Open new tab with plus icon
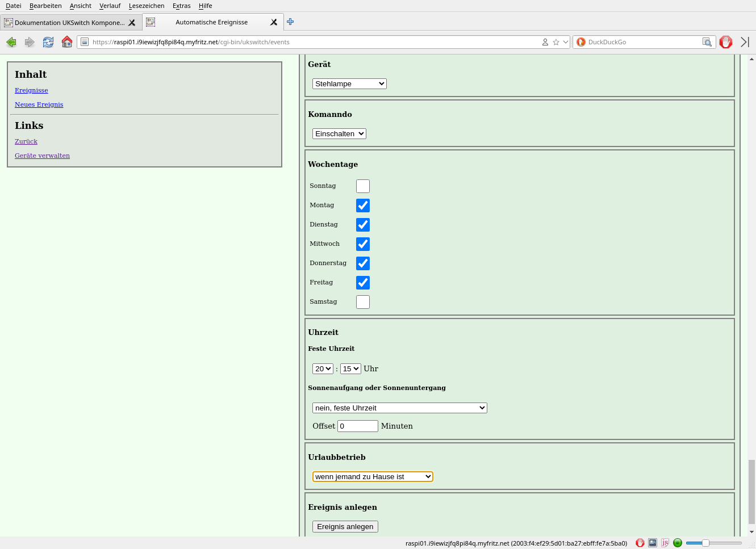This screenshot has height=549, width=756. 290,22
